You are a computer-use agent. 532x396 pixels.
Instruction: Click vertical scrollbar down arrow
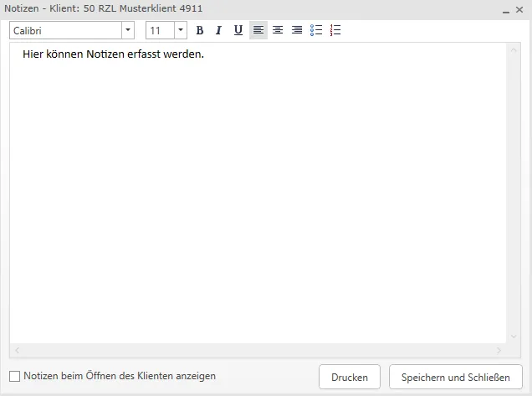click(x=514, y=337)
